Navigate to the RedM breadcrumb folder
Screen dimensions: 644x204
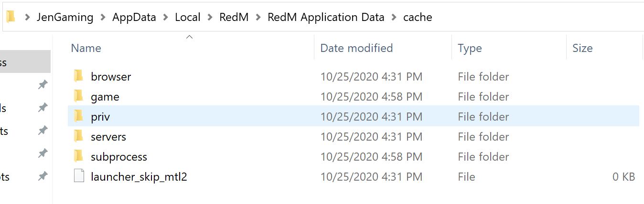coord(234,18)
